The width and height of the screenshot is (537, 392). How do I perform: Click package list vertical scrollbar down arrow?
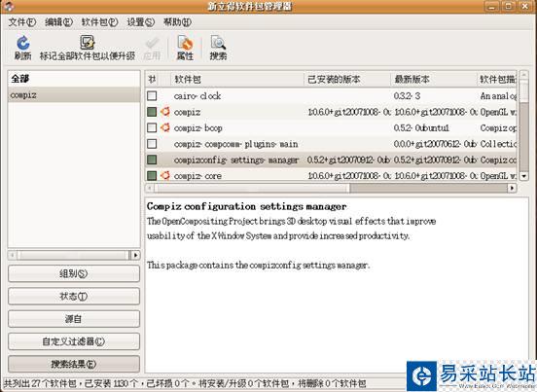coord(523,176)
